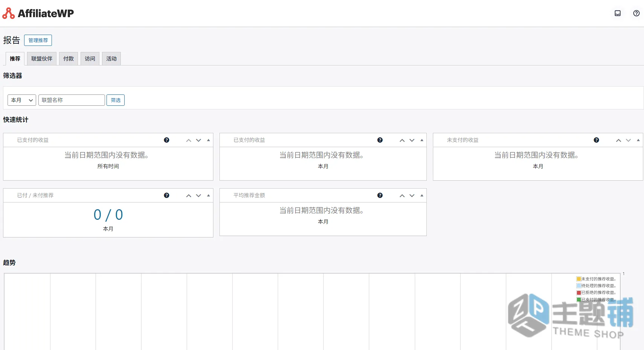644x350 pixels.
Task: Move 未支付的收益 card down
Action: tap(628, 140)
